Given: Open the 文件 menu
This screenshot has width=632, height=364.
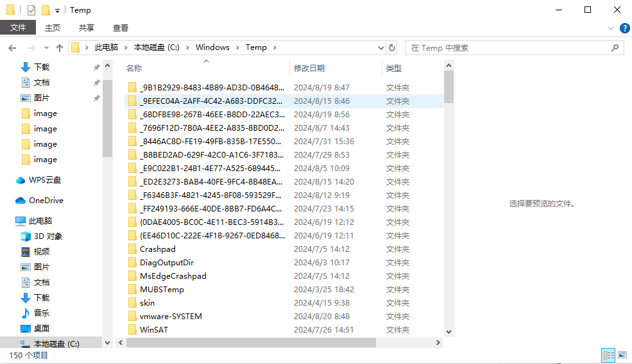Looking at the screenshot, I should tap(18, 28).
